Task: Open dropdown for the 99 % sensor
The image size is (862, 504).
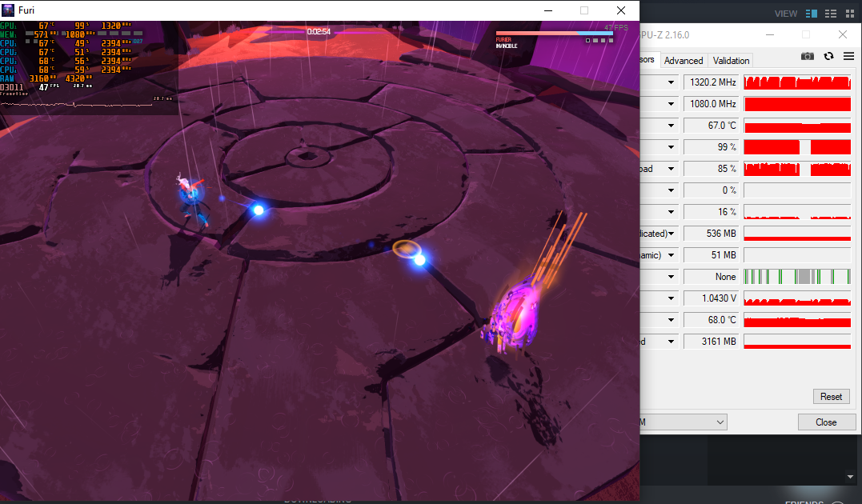Action: [671, 147]
